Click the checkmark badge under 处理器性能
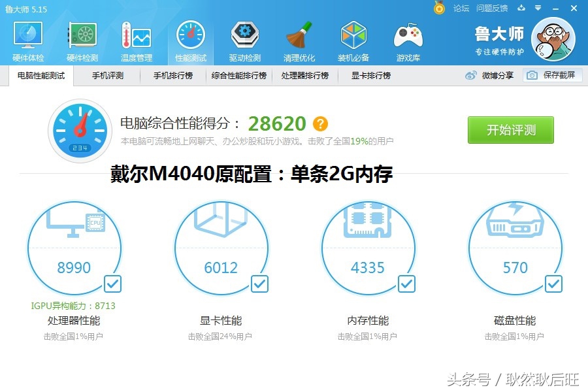This screenshot has height=392, width=588. tap(112, 284)
